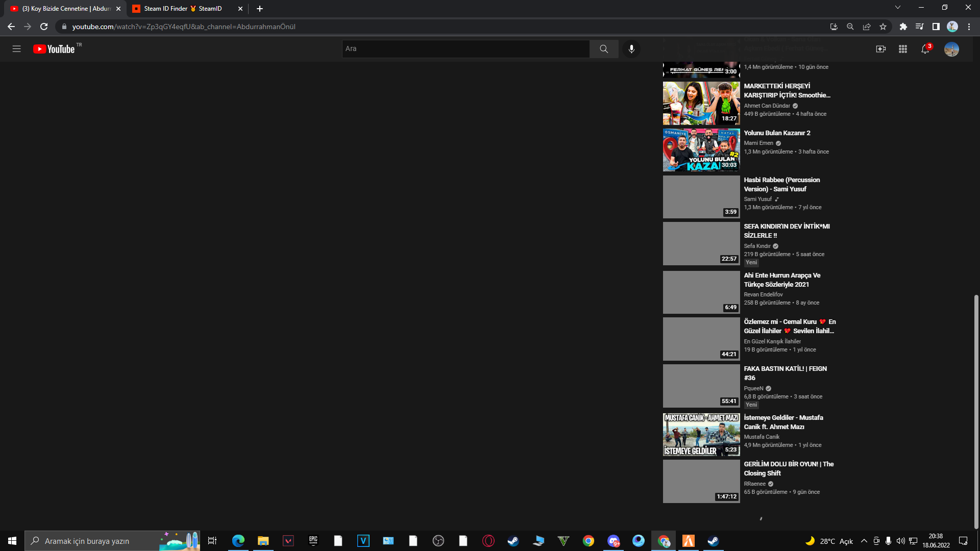This screenshot has width=980, height=551.
Task: Expand Chrome tab search chevron
Action: tap(897, 8)
